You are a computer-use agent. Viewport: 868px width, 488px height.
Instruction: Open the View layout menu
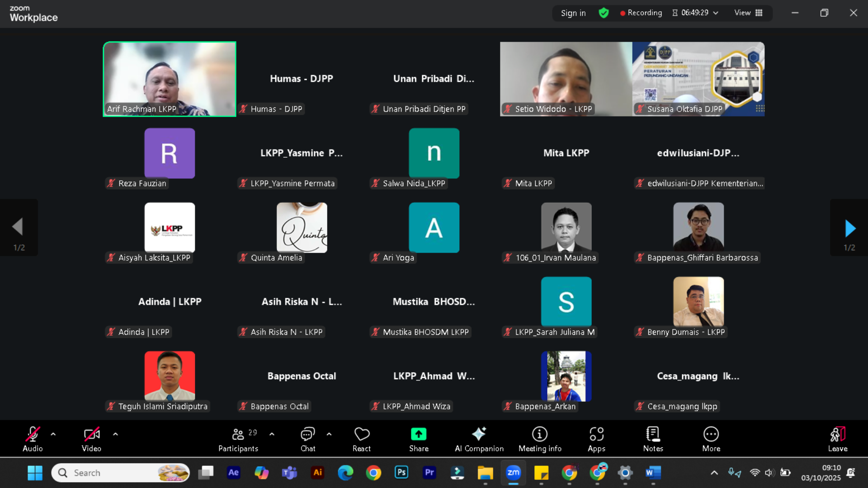(x=748, y=13)
